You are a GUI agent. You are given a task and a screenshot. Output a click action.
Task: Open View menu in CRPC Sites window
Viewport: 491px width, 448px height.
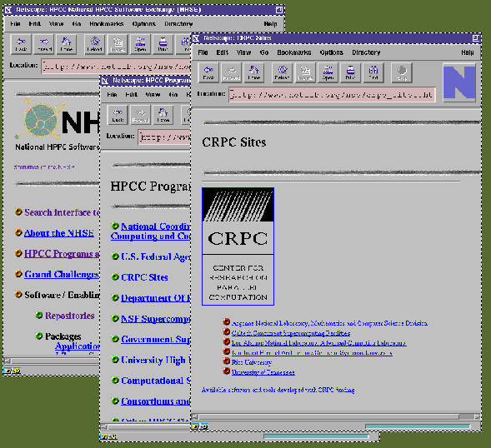point(243,52)
